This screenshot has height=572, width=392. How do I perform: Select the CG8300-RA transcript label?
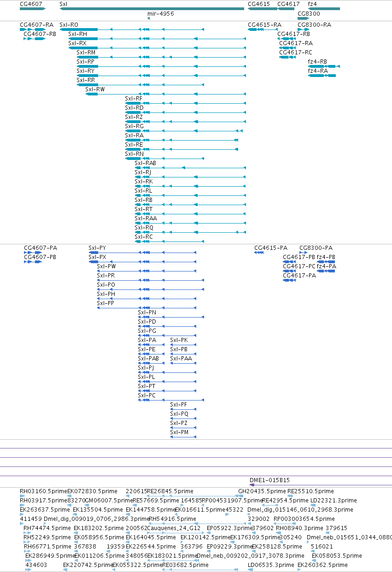(314, 25)
